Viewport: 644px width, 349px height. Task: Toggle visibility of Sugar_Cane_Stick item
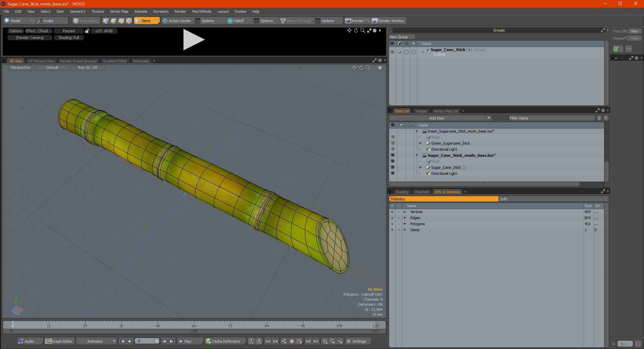point(392,167)
